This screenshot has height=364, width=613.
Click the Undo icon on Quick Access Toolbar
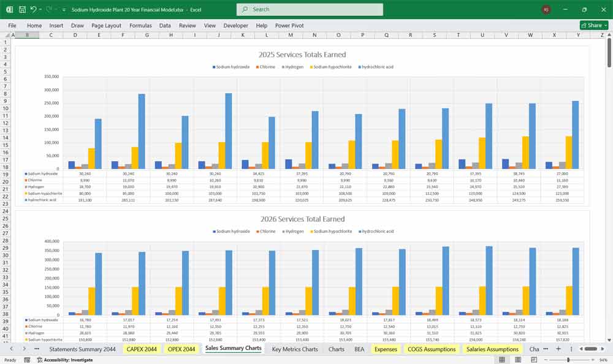(34, 9)
